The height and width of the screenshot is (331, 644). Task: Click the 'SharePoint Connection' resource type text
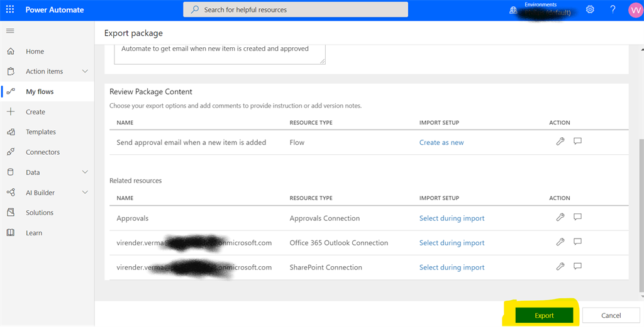326,267
